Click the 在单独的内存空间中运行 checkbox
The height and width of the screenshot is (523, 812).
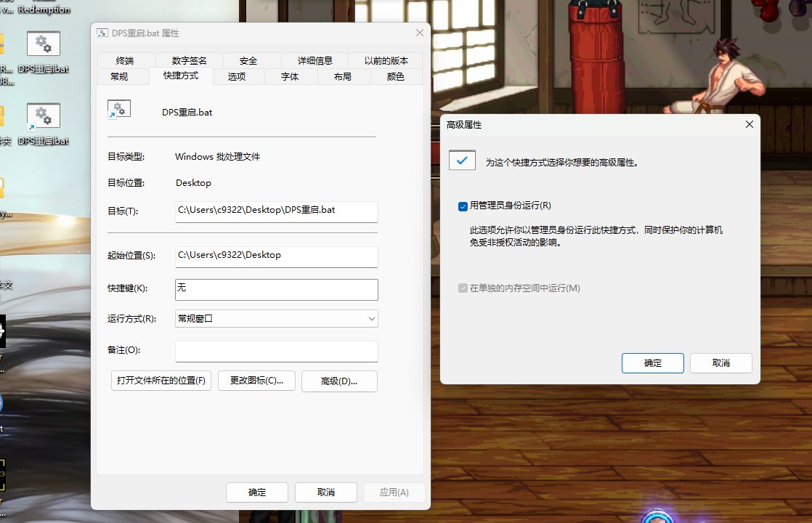point(463,288)
